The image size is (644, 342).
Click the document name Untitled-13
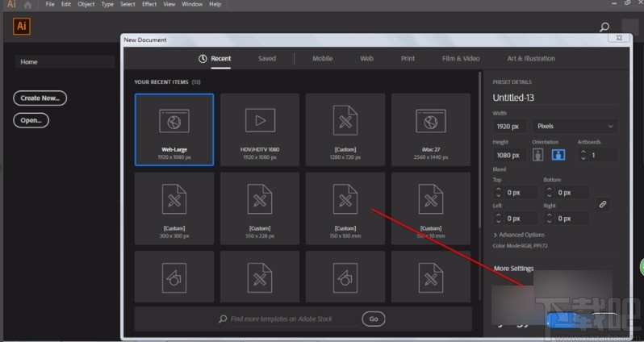pyautogui.click(x=513, y=98)
